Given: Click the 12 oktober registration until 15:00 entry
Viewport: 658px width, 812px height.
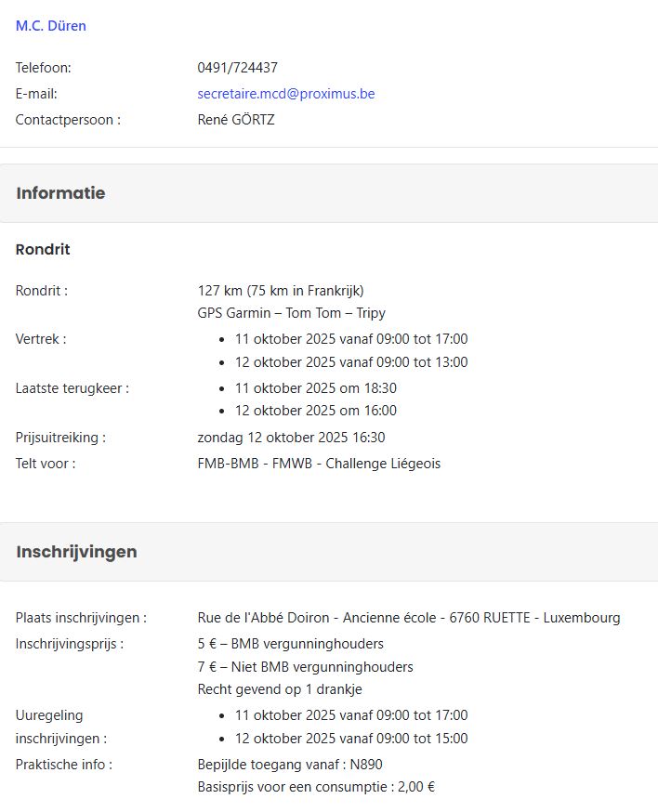Looking at the screenshot, I should (x=350, y=740).
